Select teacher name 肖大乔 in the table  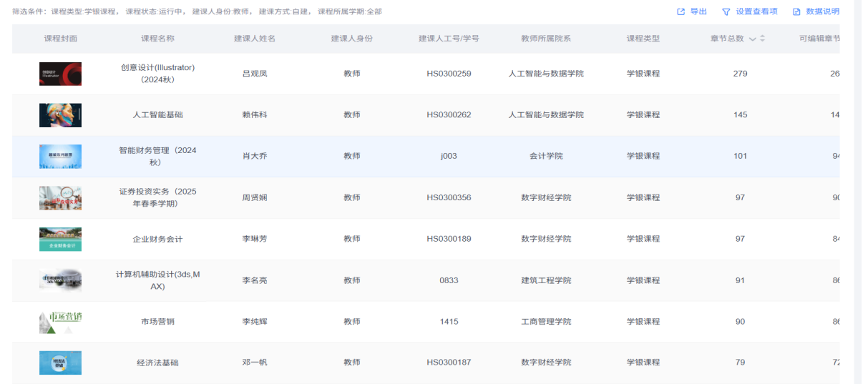point(255,156)
